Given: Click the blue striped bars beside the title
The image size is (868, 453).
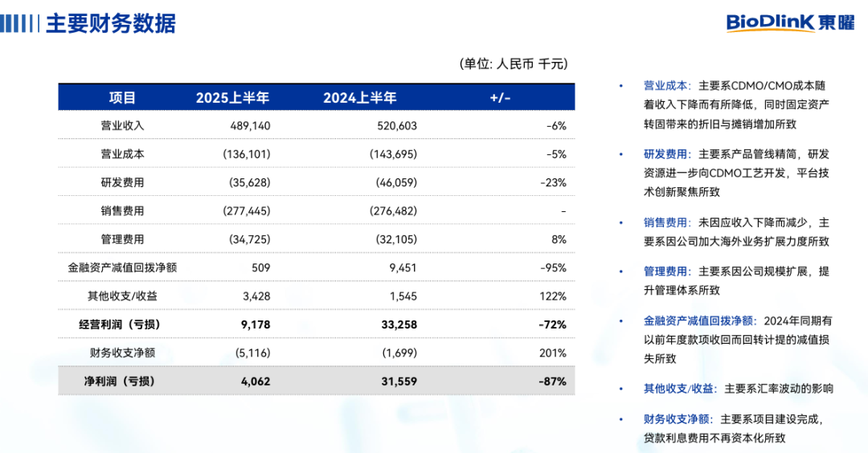Looking at the screenshot, I should 19,23.
